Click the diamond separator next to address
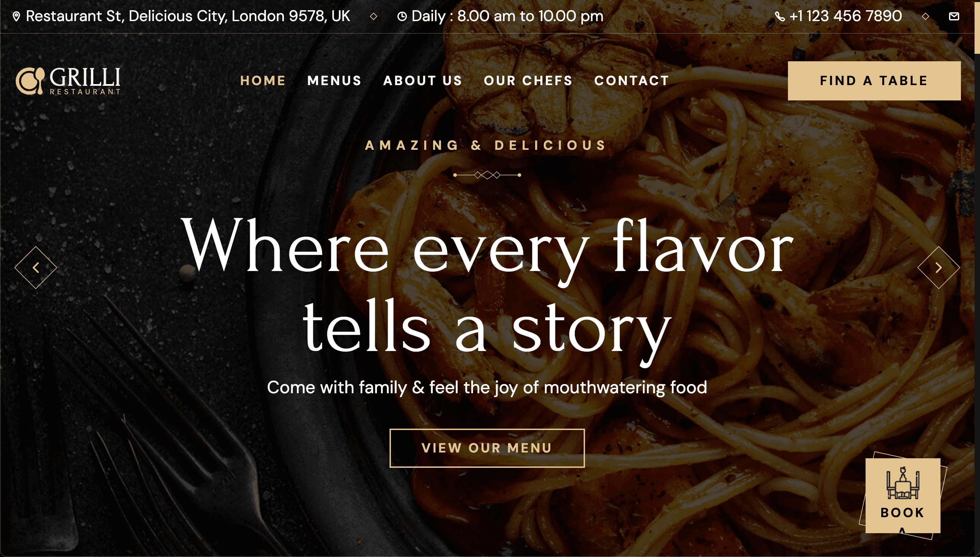The height and width of the screenshot is (557, 980). [x=373, y=16]
